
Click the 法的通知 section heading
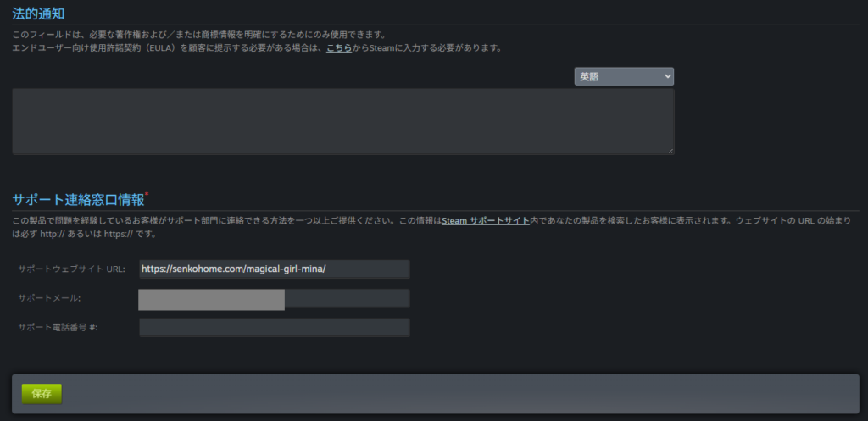pos(38,14)
